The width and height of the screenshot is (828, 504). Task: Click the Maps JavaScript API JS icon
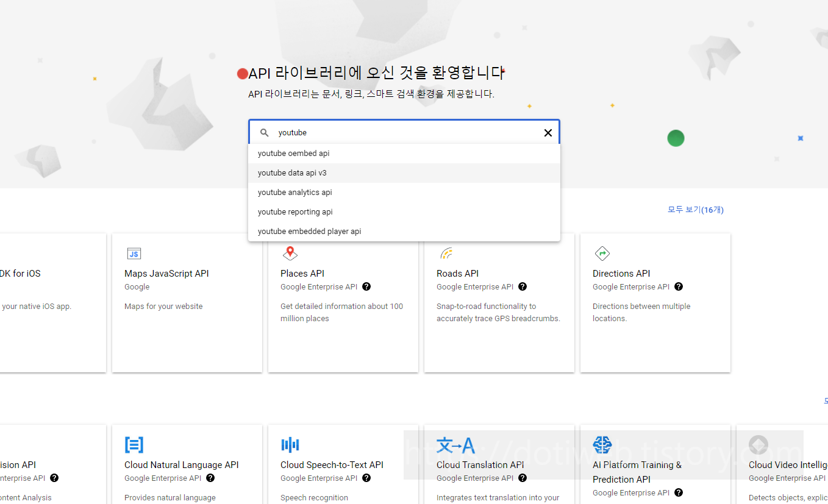(134, 254)
